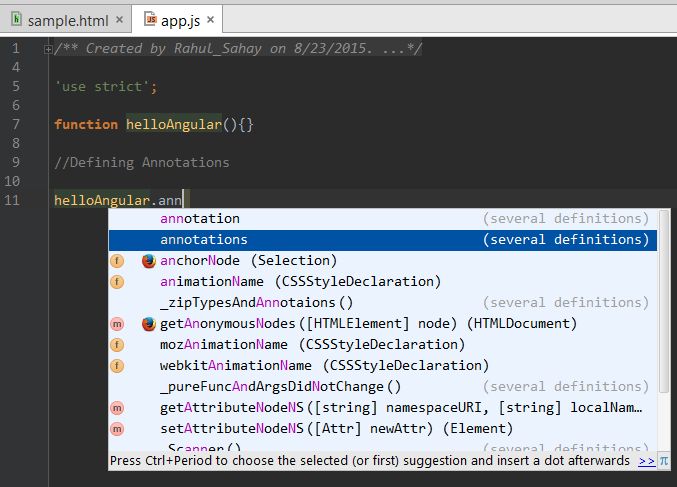Choose animationName (CSSStyleDeclaration) suggestion

(x=383, y=282)
